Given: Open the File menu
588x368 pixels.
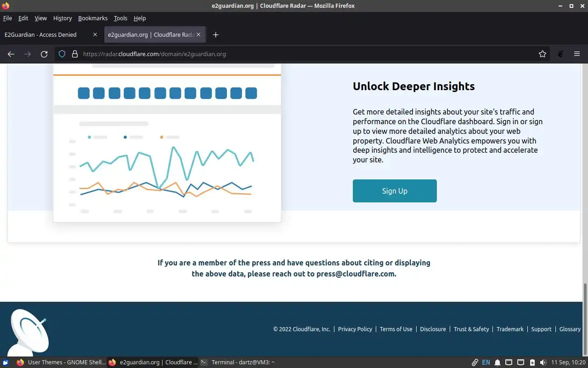Looking at the screenshot, I should point(7,18).
